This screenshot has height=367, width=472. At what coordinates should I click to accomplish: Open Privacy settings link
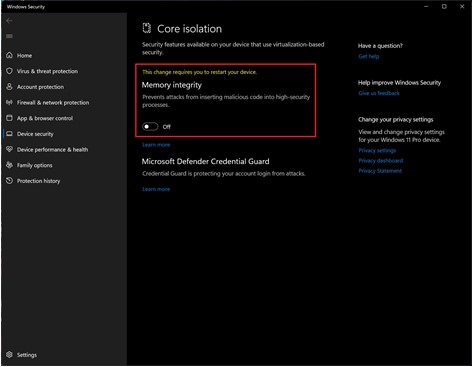point(377,150)
